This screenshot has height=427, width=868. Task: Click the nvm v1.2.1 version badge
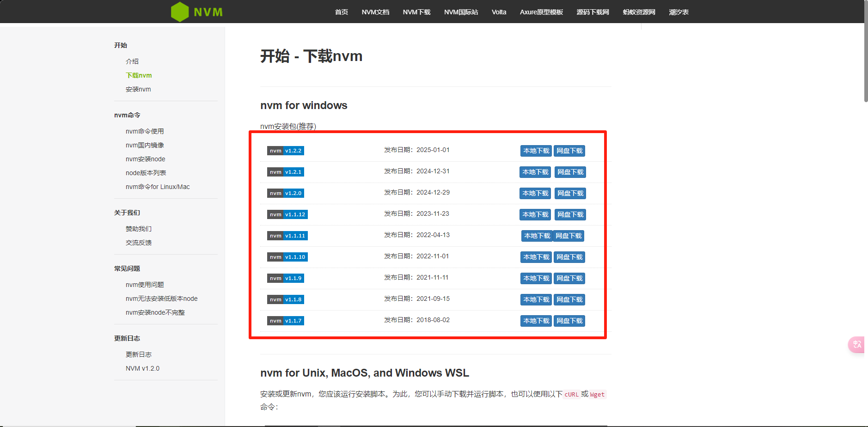click(286, 172)
